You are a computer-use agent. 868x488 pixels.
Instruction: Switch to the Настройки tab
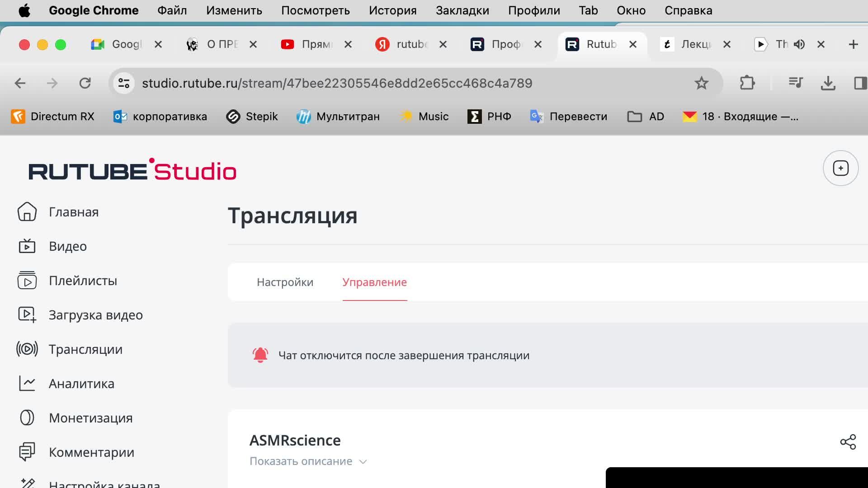(285, 282)
